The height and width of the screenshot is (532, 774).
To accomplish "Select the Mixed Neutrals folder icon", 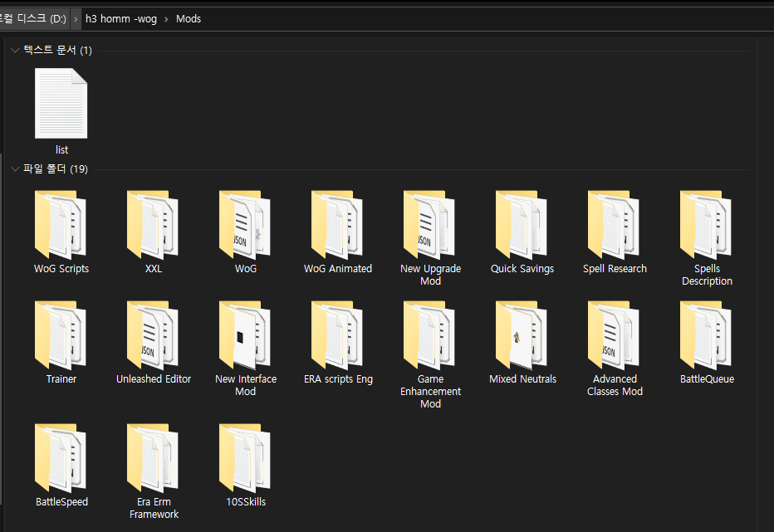I will [522, 335].
